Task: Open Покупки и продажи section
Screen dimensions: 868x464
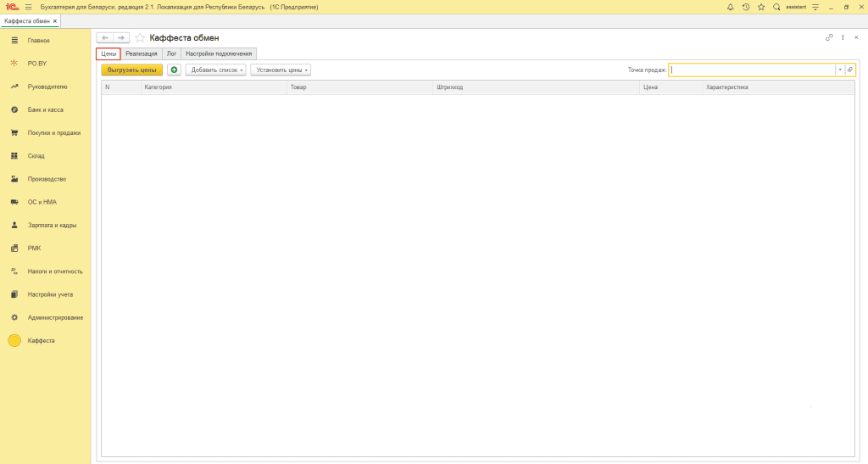Action: tap(46, 133)
